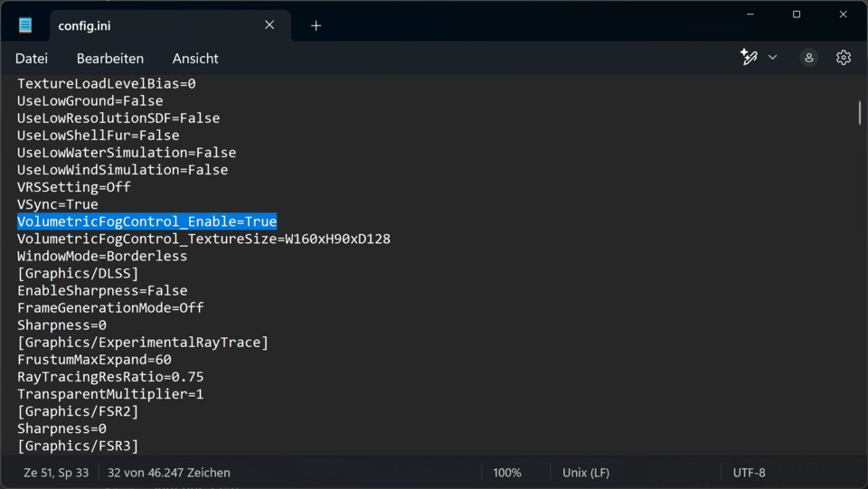
Task: Minimize the Notepad window
Action: tap(750, 14)
